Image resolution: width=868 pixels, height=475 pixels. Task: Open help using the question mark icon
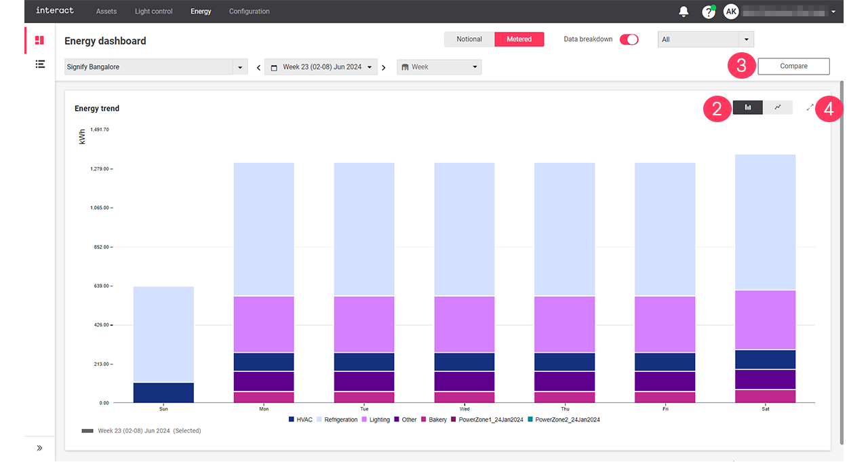708,12
